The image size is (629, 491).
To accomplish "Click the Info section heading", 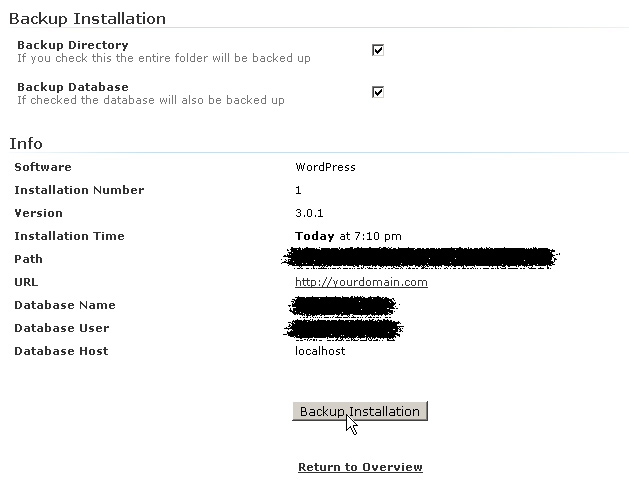I will [x=26, y=143].
